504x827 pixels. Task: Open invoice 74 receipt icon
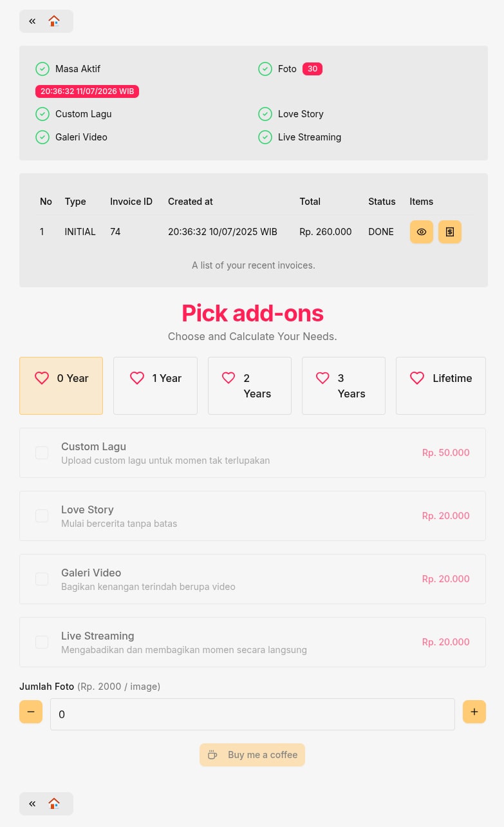[450, 232]
